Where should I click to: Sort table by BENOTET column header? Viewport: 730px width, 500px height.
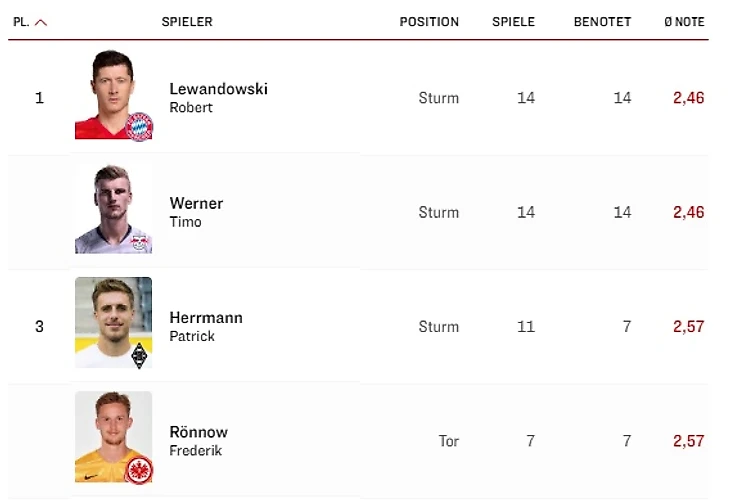[602, 22]
